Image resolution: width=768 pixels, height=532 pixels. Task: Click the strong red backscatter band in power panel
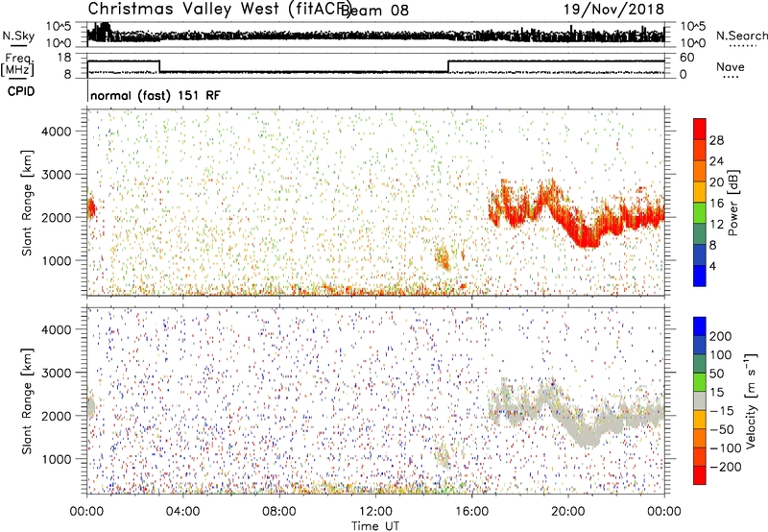(577, 214)
